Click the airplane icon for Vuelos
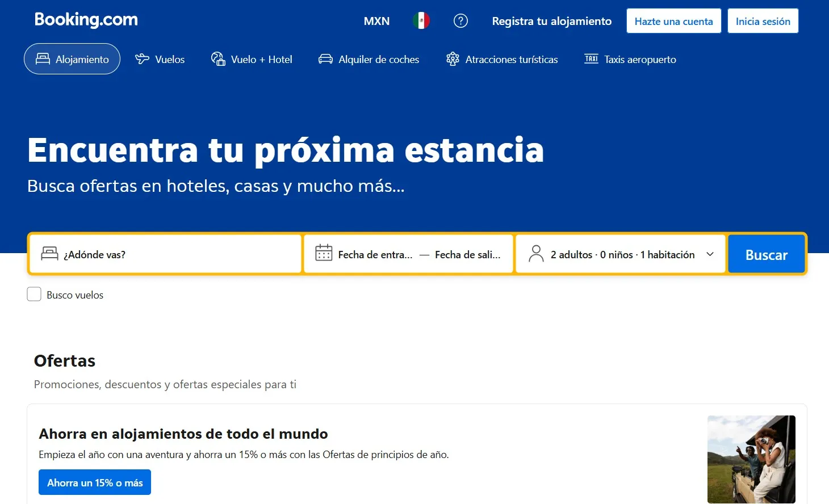Image resolution: width=829 pixels, height=504 pixels. coord(141,58)
